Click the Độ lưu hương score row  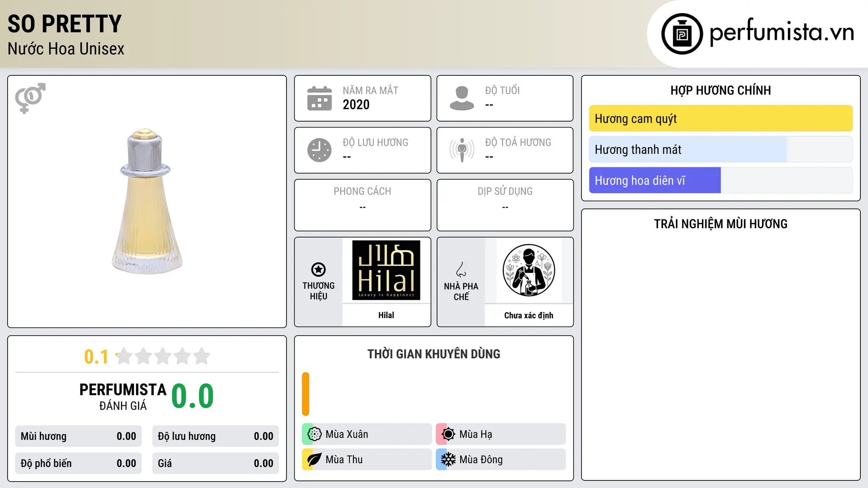point(215,436)
